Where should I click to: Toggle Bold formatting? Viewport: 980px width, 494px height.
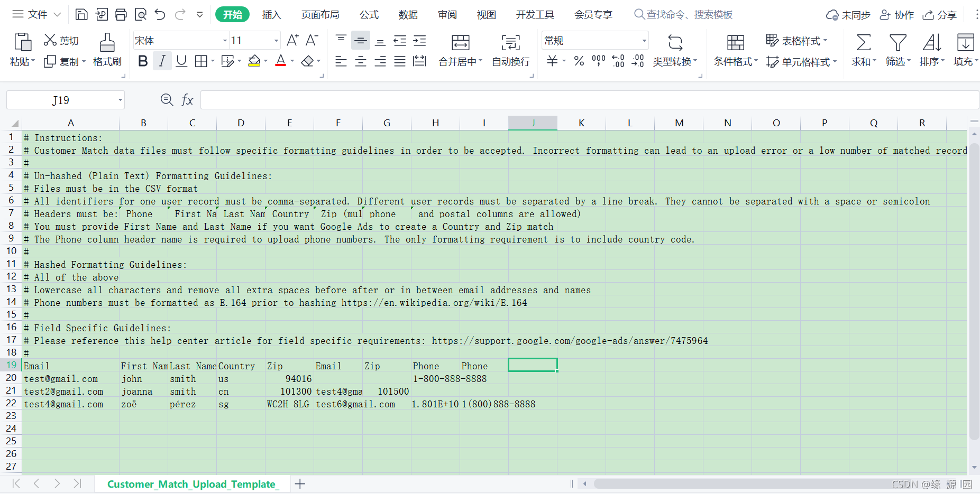coord(143,61)
